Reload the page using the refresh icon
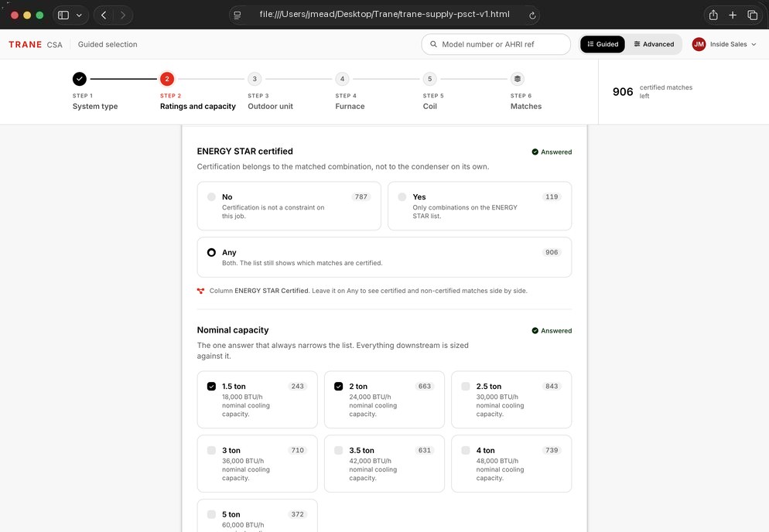The image size is (769, 532). (532, 15)
